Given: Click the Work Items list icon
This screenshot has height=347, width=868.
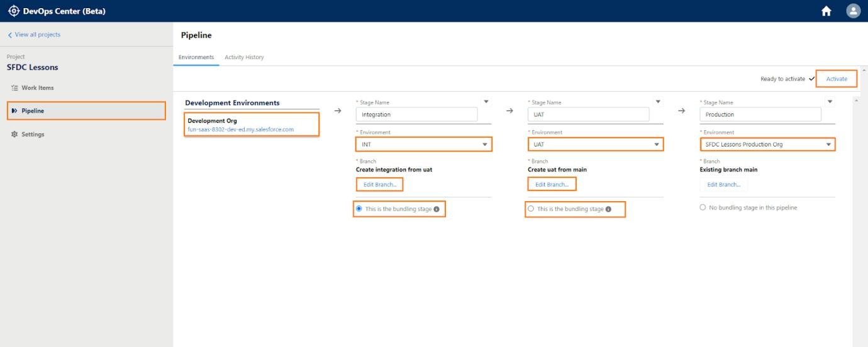Looking at the screenshot, I should click(x=14, y=88).
